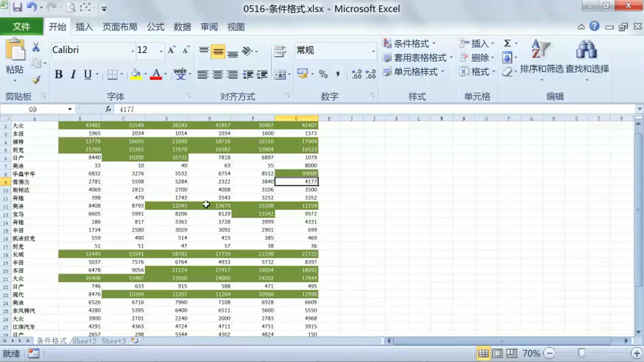This screenshot has width=644, height=362.
Task: Switch to the 插入 ribbon tab
Action: pyautogui.click(x=84, y=27)
